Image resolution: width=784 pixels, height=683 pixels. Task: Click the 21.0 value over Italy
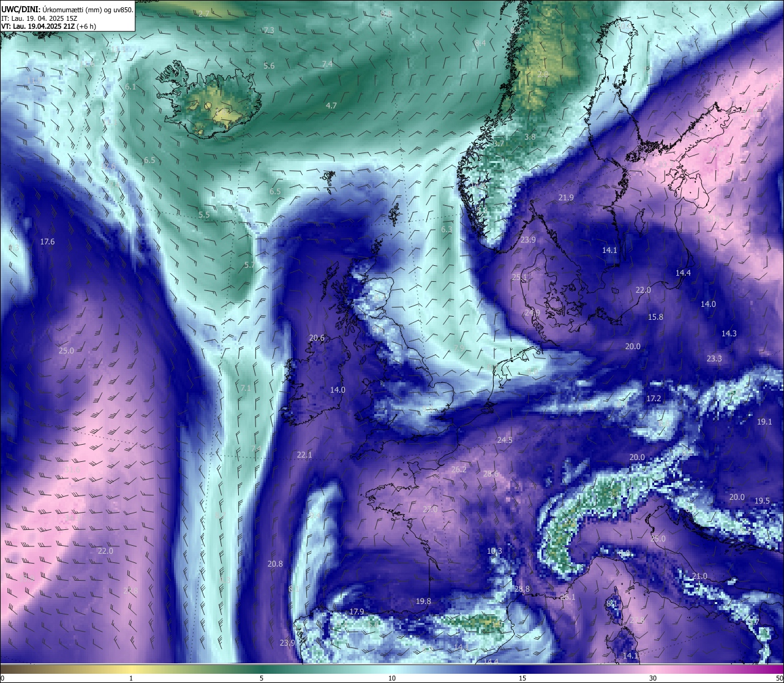click(699, 576)
